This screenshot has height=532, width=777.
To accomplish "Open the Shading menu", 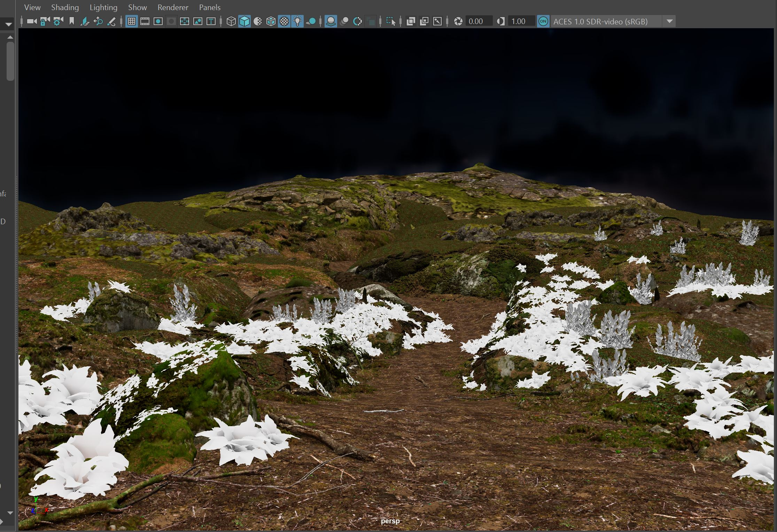I will pyautogui.click(x=65, y=7).
